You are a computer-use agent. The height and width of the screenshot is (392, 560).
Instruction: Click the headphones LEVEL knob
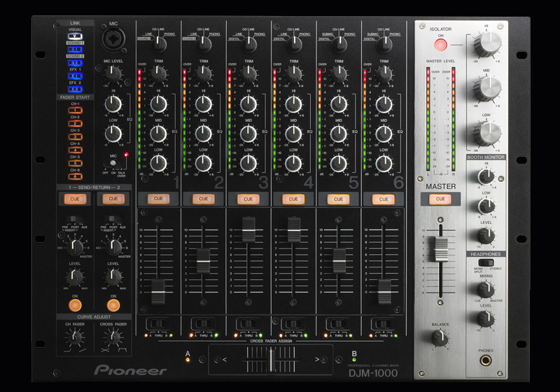point(486,318)
